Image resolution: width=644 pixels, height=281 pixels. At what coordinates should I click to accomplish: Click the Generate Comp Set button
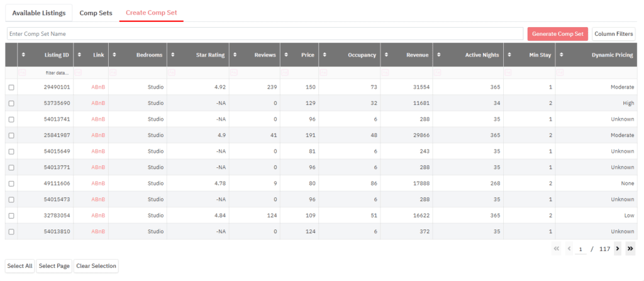coord(558,34)
